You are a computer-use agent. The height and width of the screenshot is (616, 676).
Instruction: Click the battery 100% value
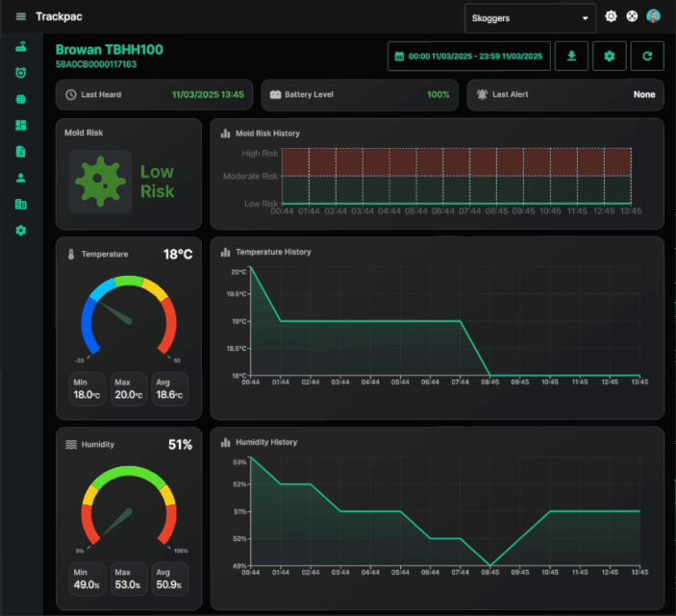click(438, 95)
